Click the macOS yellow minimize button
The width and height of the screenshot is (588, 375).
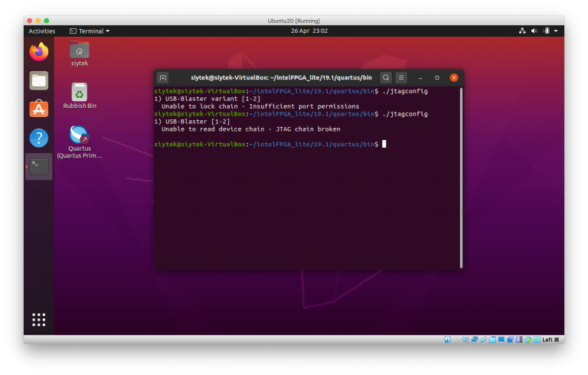pos(38,21)
